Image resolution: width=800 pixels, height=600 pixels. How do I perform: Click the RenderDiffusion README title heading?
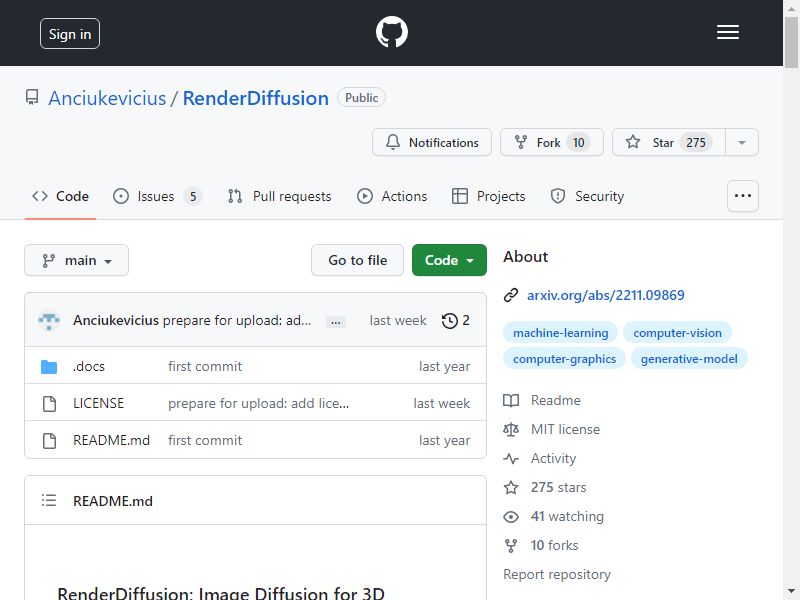coord(221,592)
